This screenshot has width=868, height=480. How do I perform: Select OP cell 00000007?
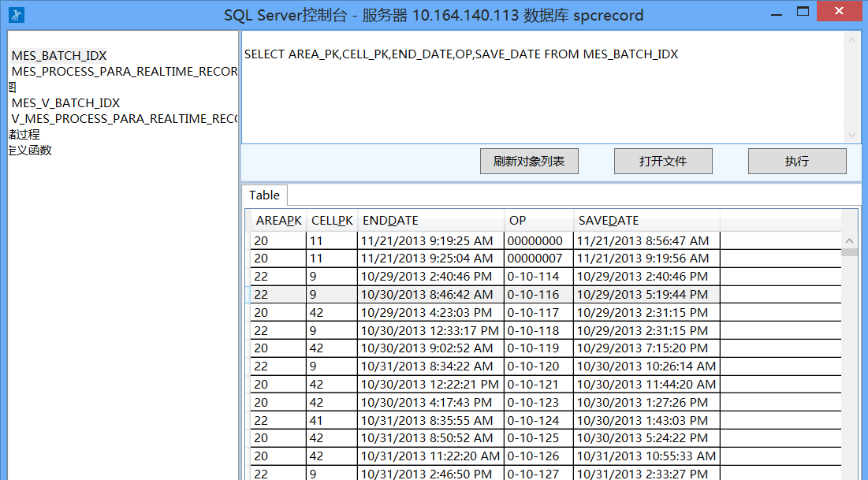click(x=538, y=259)
